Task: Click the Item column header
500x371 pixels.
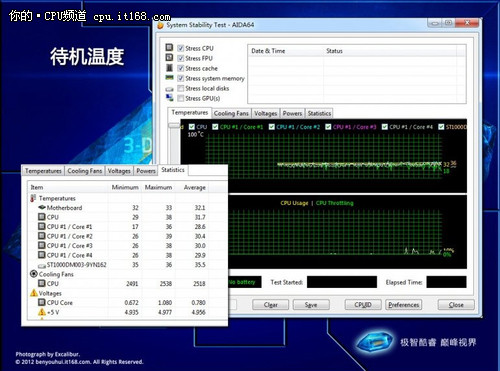Action: click(x=68, y=187)
